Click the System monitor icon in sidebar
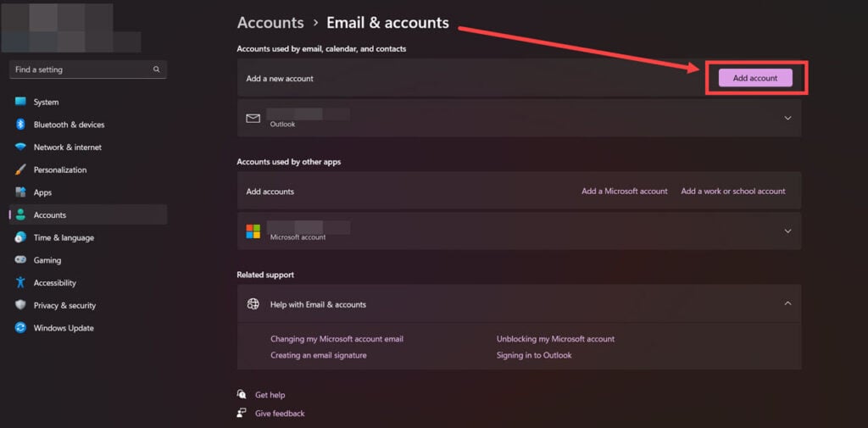Viewport: 868px width, 428px height. (20, 102)
